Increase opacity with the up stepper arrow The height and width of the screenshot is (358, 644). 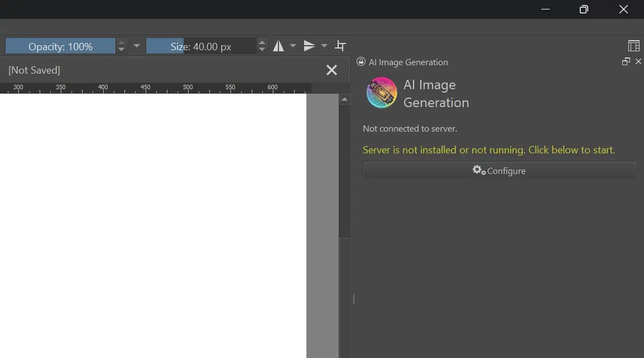121,42
